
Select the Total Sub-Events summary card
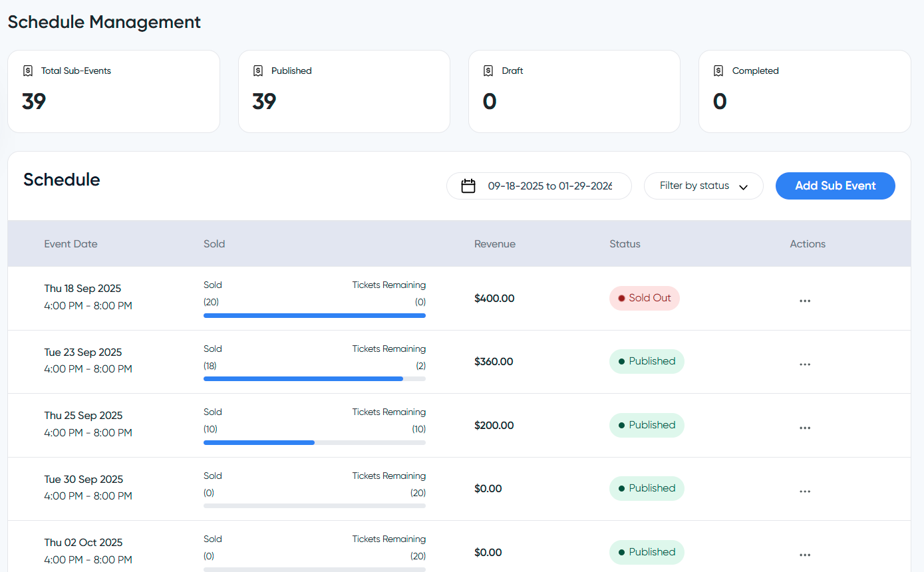pyautogui.click(x=113, y=91)
